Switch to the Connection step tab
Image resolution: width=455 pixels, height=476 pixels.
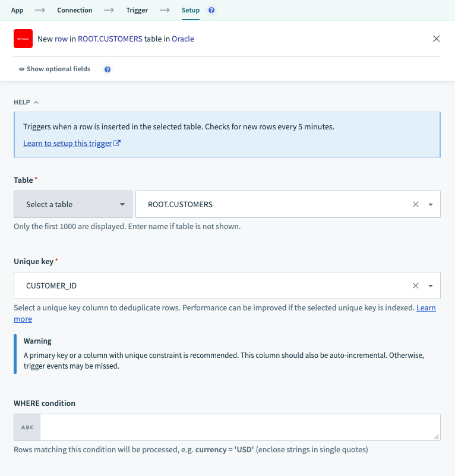[75, 10]
